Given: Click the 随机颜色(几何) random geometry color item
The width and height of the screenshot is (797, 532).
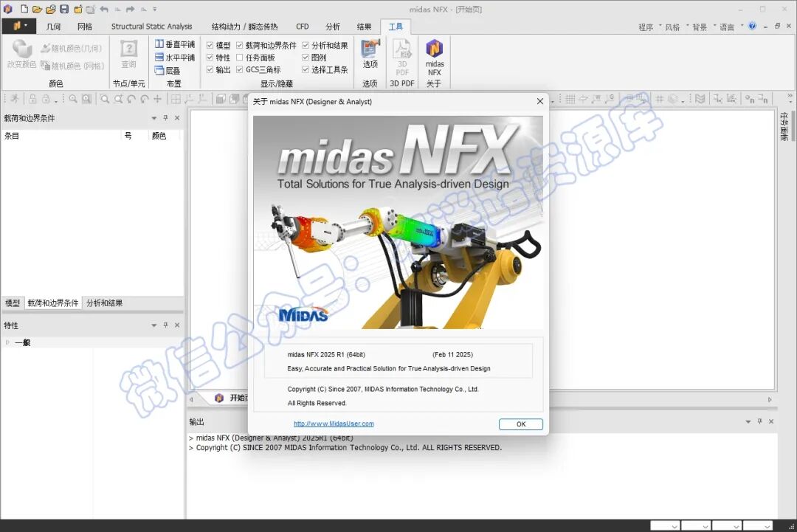Looking at the screenshot, I should coord(72,48).
